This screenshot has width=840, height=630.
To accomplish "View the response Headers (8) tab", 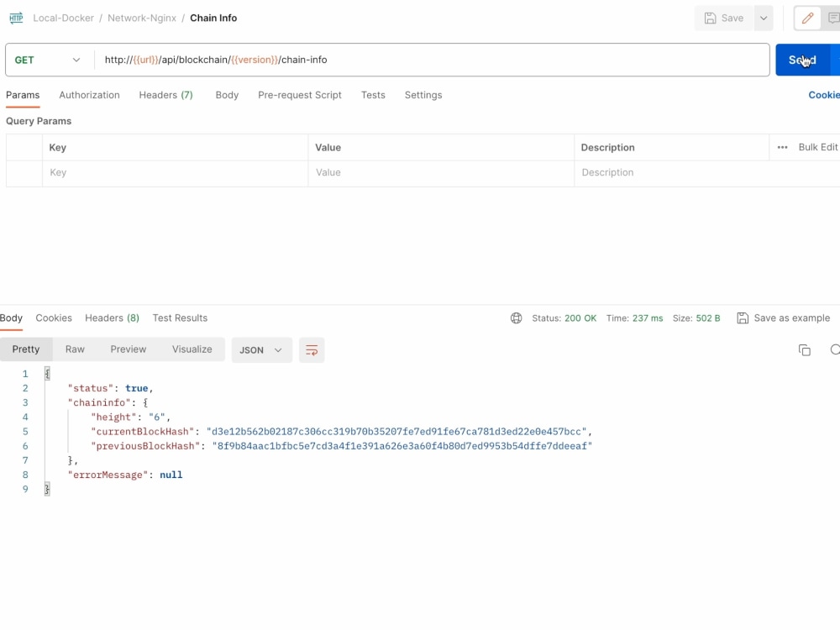I will click(112, 318).
